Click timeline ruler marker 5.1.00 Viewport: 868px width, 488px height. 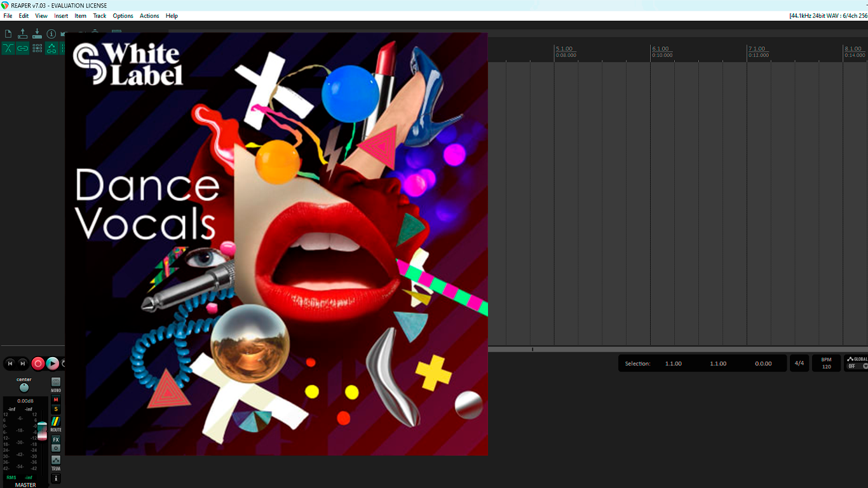pyautogui.click(x=564, y=49)
